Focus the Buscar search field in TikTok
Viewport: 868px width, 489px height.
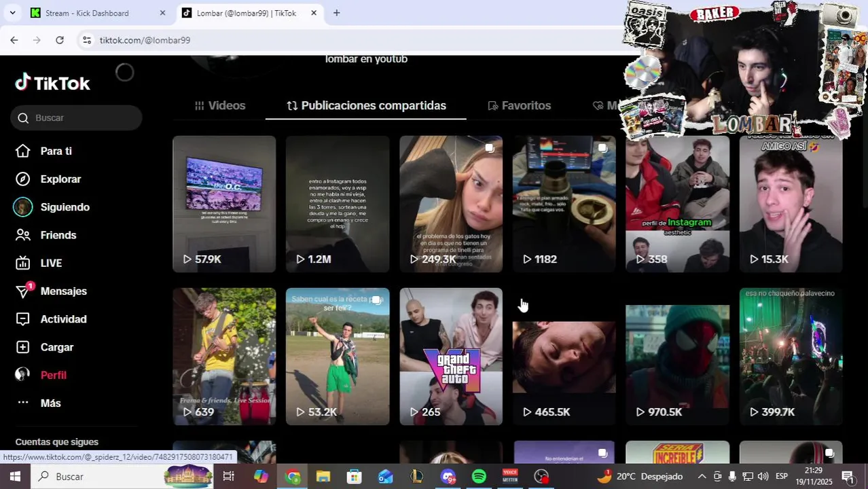click(76, 117)
